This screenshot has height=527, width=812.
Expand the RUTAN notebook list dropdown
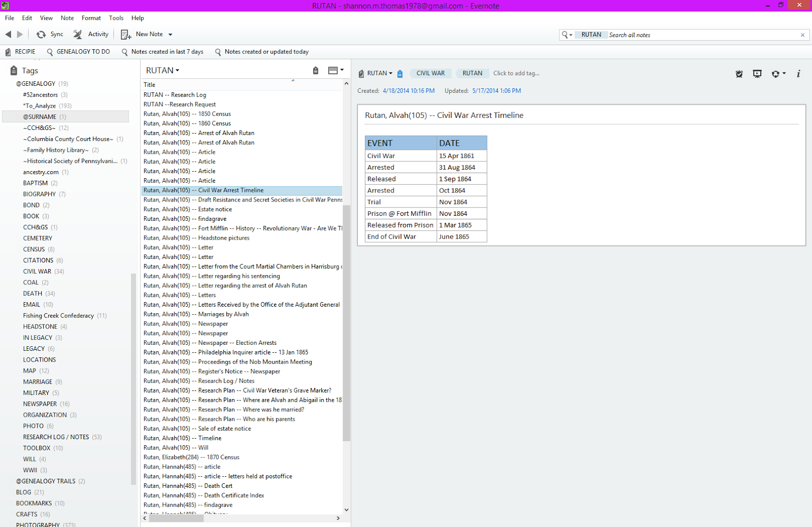(x=162, y=71)
